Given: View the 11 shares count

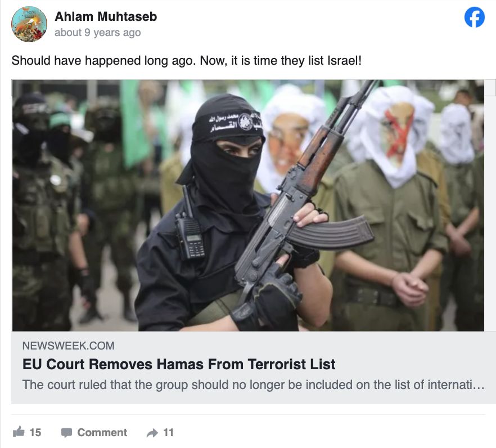Looking at the screenshot, I should [x=168, y=432].
